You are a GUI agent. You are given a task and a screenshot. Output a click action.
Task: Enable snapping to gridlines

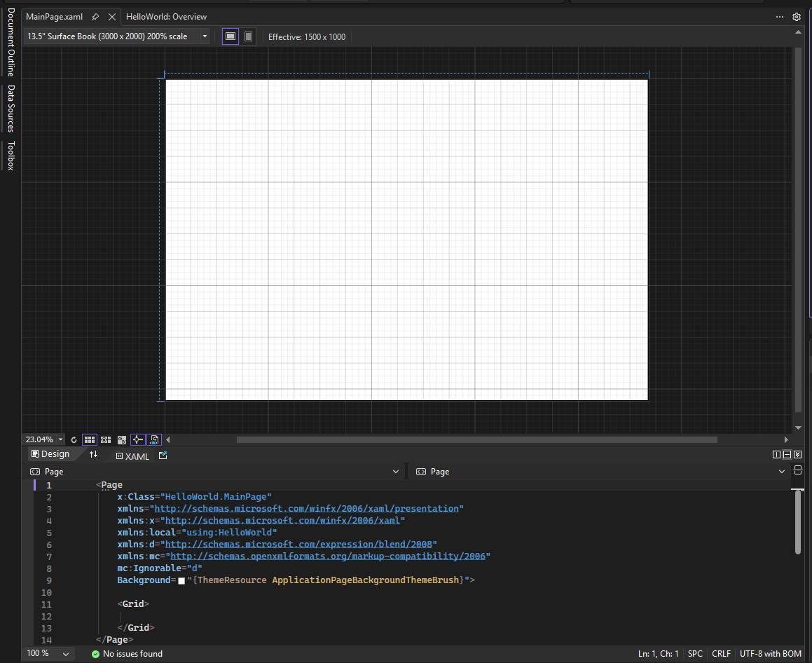click(x=105, y=439)
